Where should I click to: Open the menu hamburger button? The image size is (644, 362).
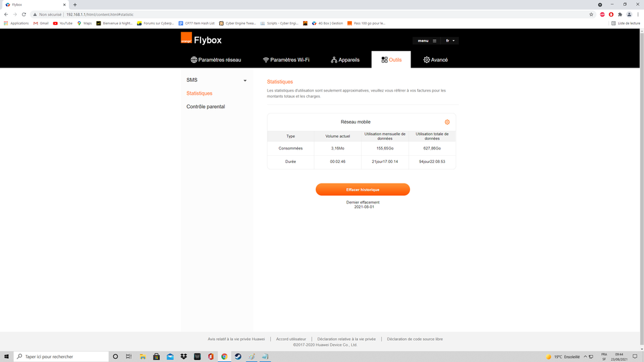[427, 41]
